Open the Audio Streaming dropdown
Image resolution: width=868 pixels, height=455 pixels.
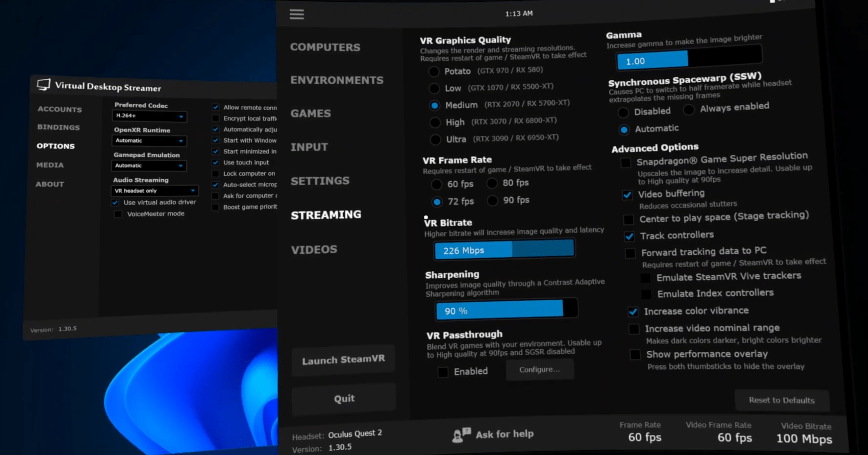point(155,191)
